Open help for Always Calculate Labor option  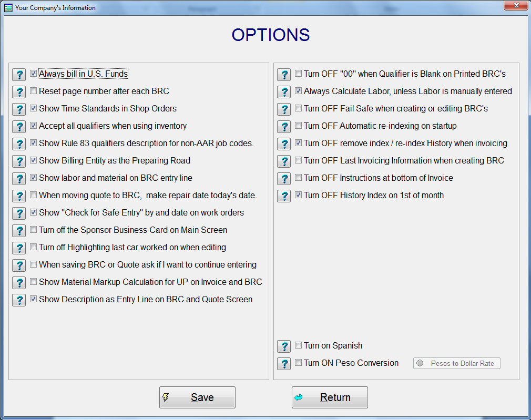pos(284,92)
